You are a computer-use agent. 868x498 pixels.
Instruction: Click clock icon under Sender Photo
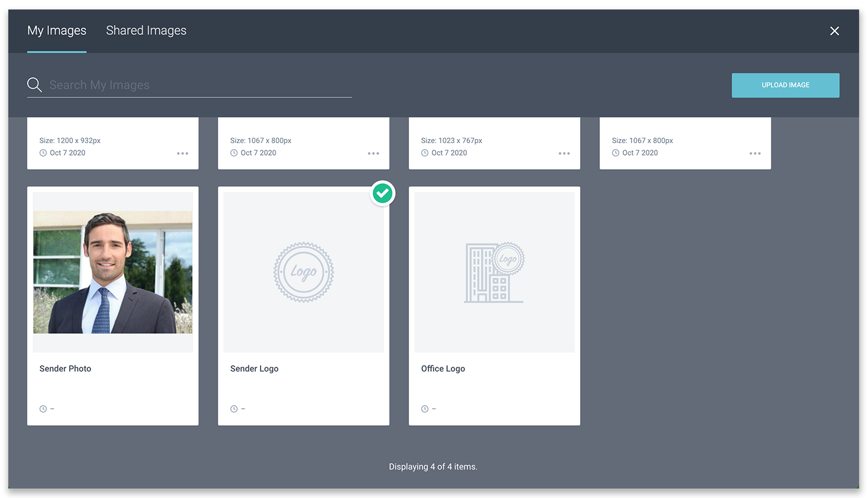tap(43, 409)
